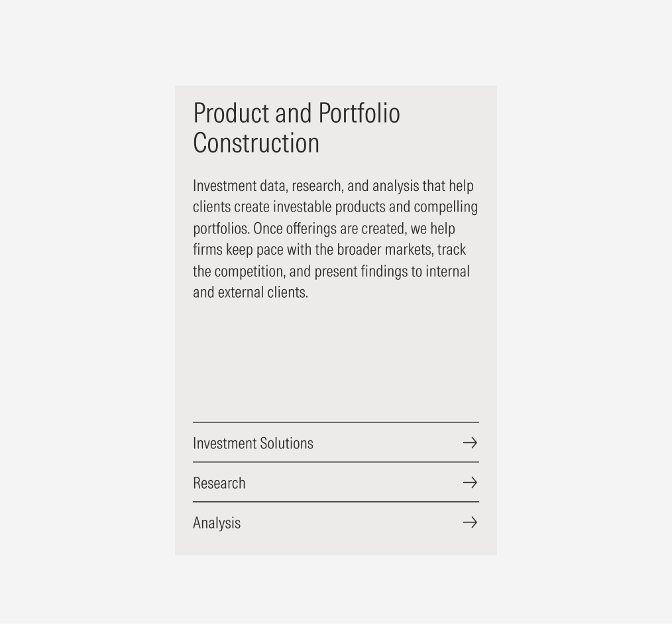
Task: Click the word "Construction" in the heading
Action: coord(256,143)
